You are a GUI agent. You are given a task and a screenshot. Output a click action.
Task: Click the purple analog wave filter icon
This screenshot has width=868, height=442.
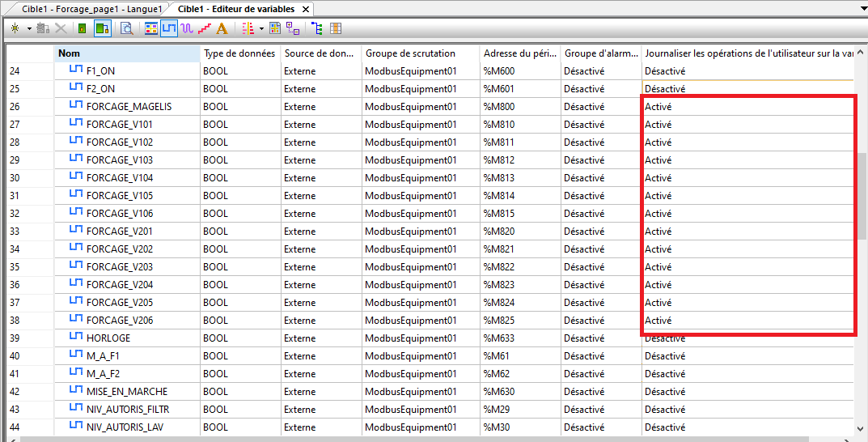pos(187,28)
